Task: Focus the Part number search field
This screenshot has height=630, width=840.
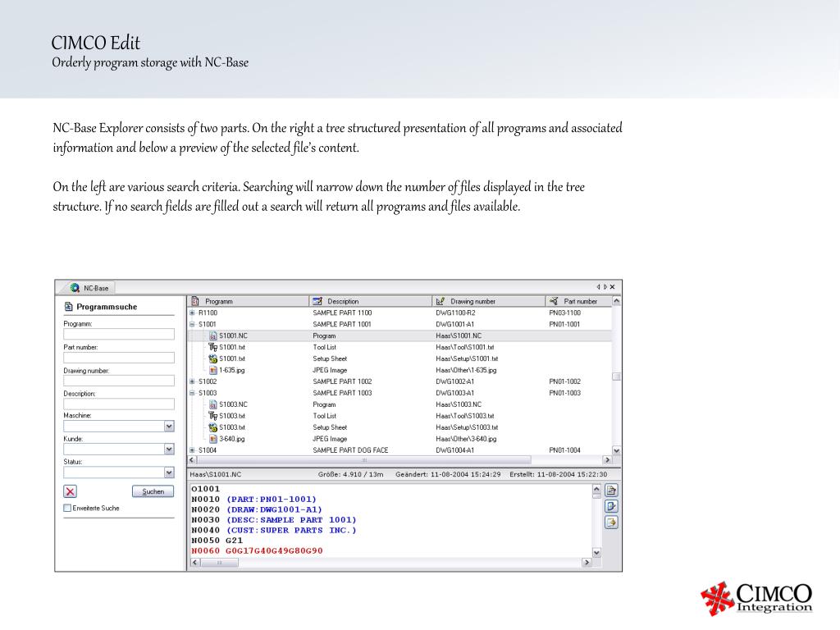Action: pyautogui.click(x=119, y=358)
